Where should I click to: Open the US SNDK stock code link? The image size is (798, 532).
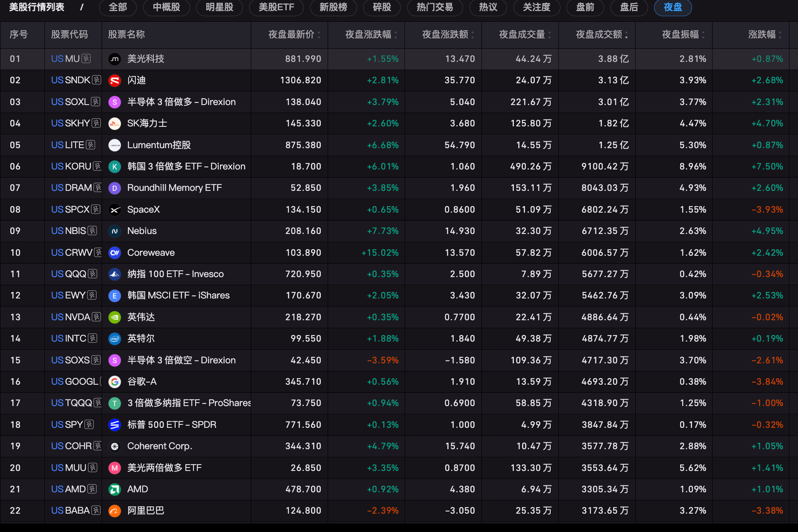pyautogui.click(x=70, y=80)
